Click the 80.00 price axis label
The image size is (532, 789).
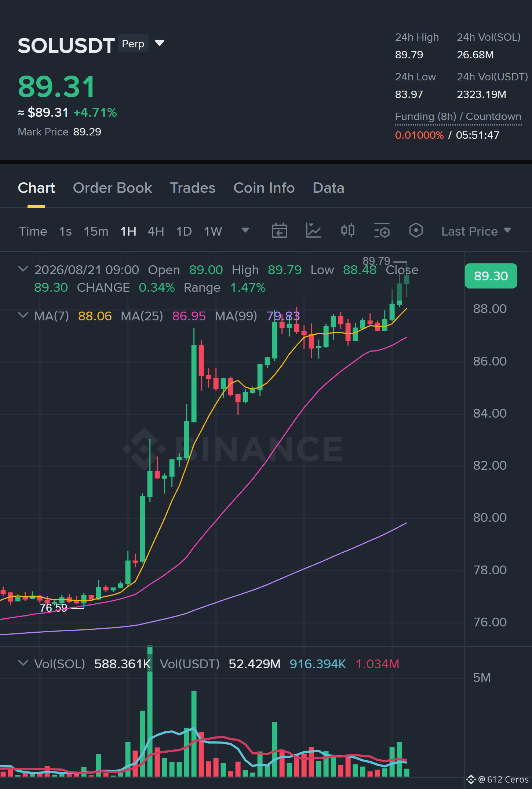point(490,517)
